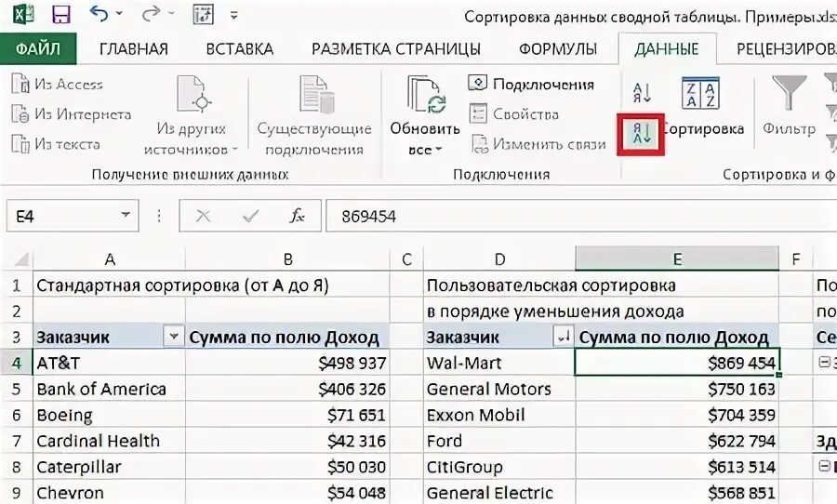Click the quick access icon after Redo
The image size is (837, 504).
point(204,15)
